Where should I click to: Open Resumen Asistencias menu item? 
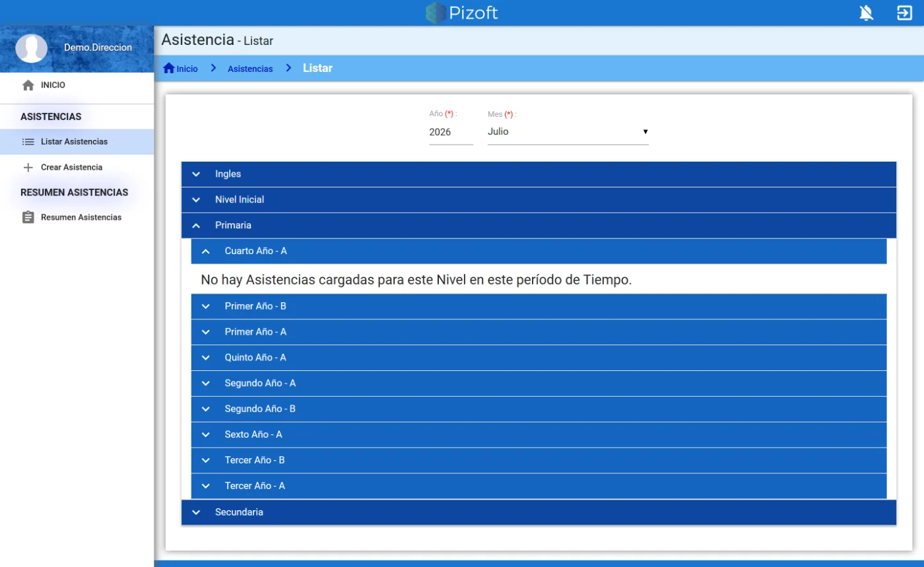[77, 217]
